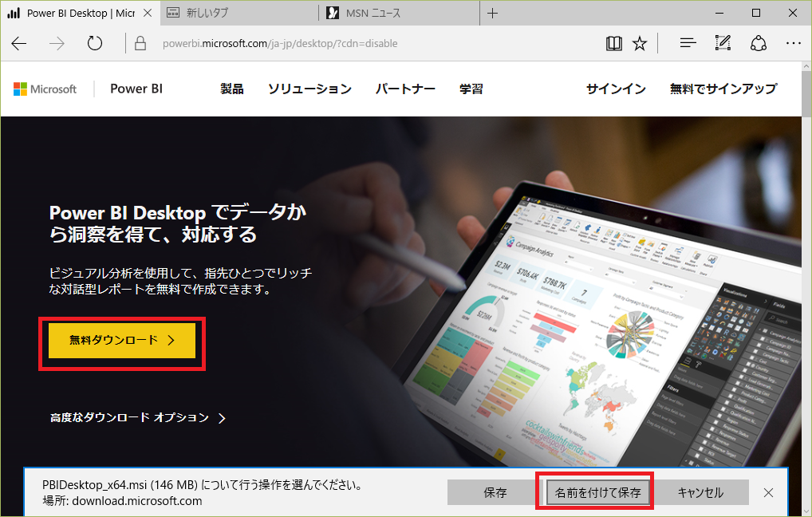
Task: Maximize the browser window
Action: 756,13
